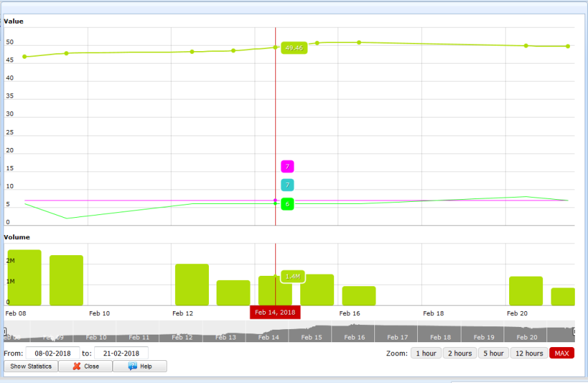The height and width of the screenshot is (383, 588).
Task: Click the Show Statistics button
Action: pyautogui.click(x=30, y=366)
